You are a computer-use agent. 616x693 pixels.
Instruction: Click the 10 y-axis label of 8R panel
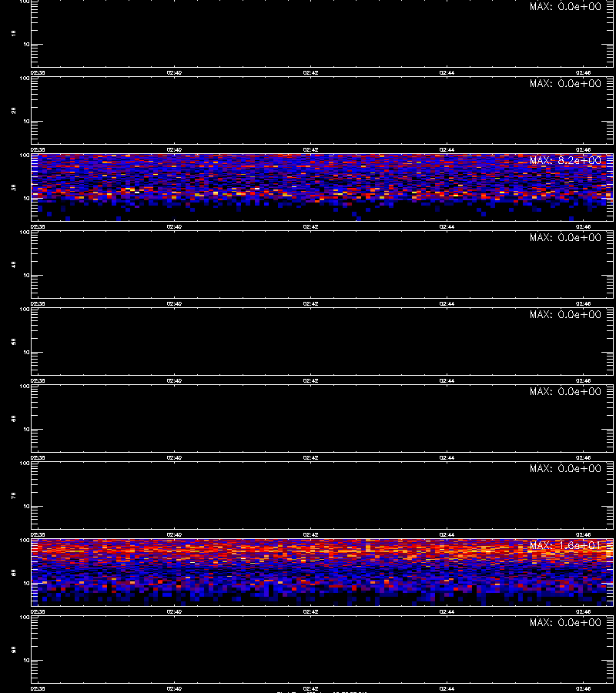(x=26, y=583)
